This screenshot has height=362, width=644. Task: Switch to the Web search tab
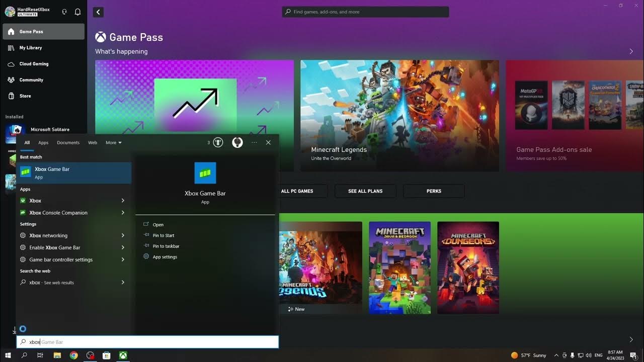pyautogui.click(x=93, y=143)
